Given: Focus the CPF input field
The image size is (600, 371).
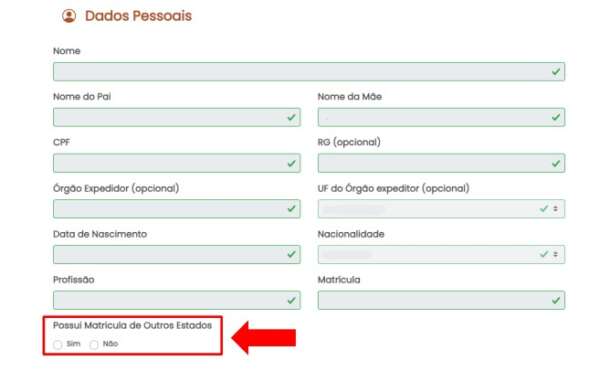Looking at the screenshot, I should 177,163.
